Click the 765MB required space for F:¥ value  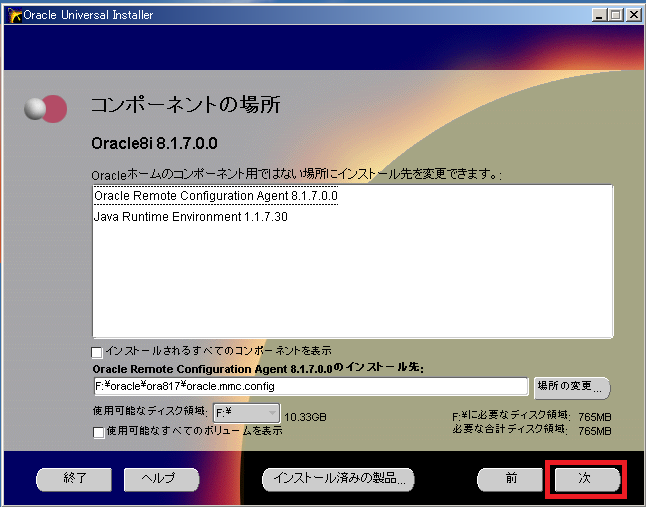click(595, 417)
